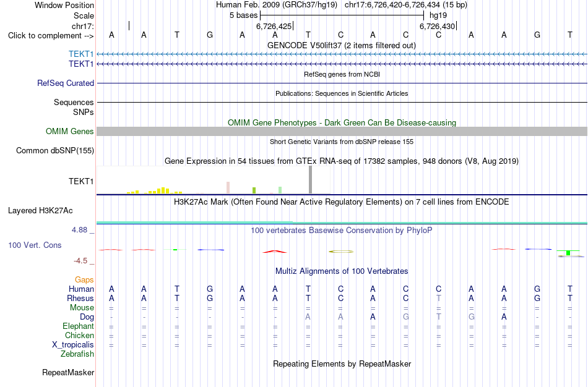Open 'Publications: Sequences in Scientific Articles' title
This screenshot has width=588, height=387.
point(342,93)
